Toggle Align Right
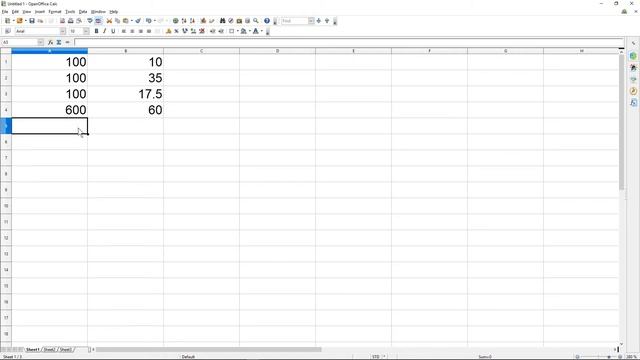The image size is (640, 360). [x=141, y=31]
